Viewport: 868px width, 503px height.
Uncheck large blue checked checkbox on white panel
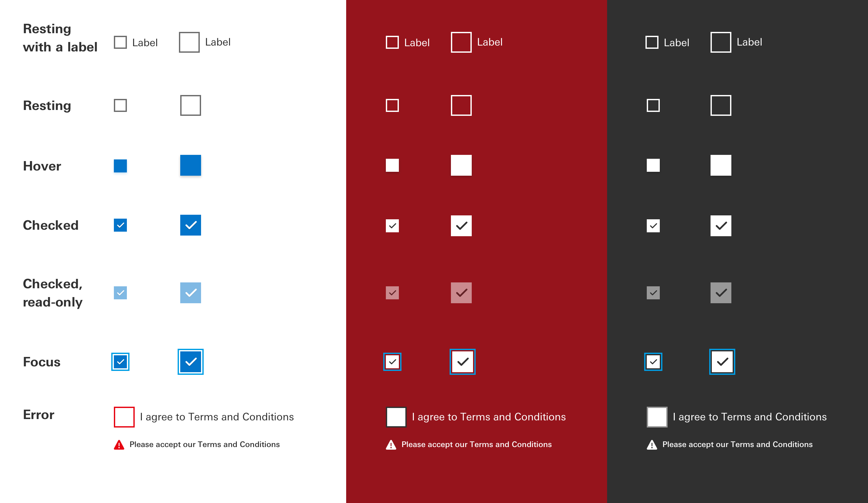190,225
